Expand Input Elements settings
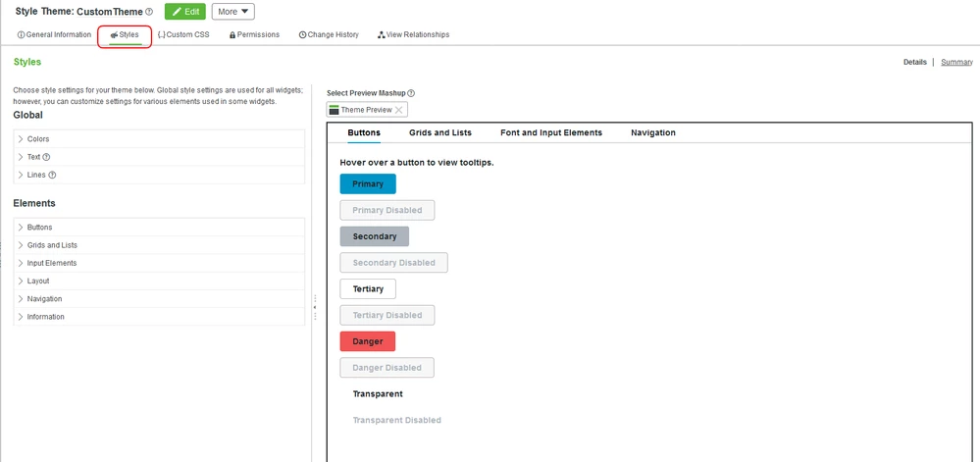 tap(159, 263)
